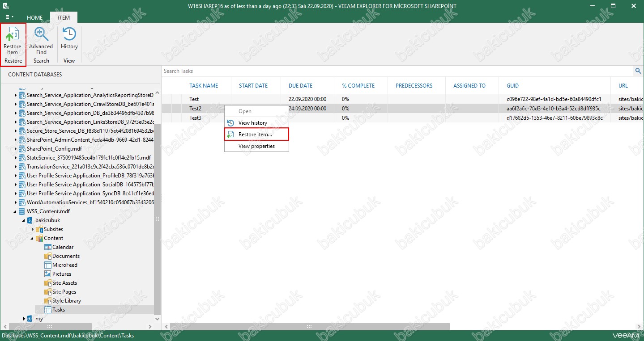Image resolution: width=644 pixels, height=341 pixels.
Task: Expand the my site node
Action: click(24, 319)
